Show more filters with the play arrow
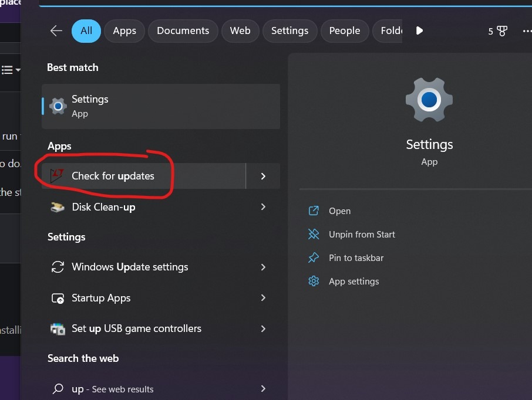532x400 pixels. (419, 31)
